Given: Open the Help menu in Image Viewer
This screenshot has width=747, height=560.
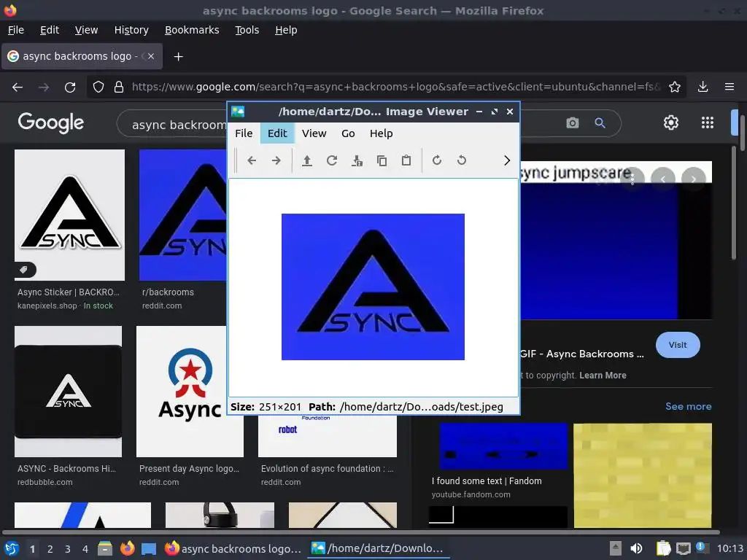Looking at the screenshot, I should pyautogui.click(x=381, y=133).
